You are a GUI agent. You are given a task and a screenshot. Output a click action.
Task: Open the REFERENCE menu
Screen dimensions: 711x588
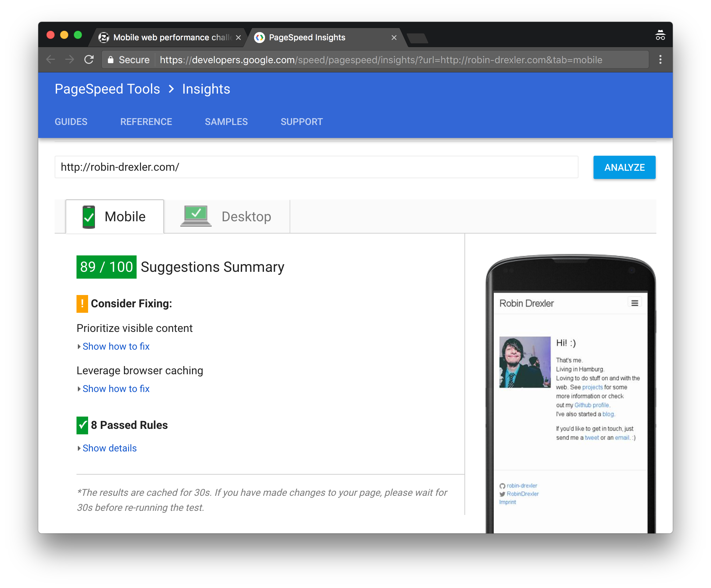coord(146,122)
